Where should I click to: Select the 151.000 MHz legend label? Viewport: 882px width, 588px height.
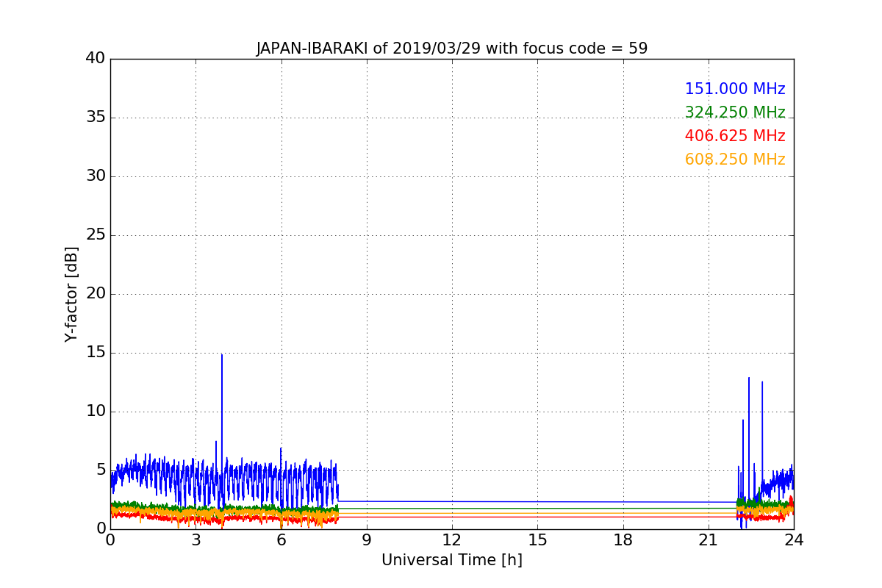point(735,89)
